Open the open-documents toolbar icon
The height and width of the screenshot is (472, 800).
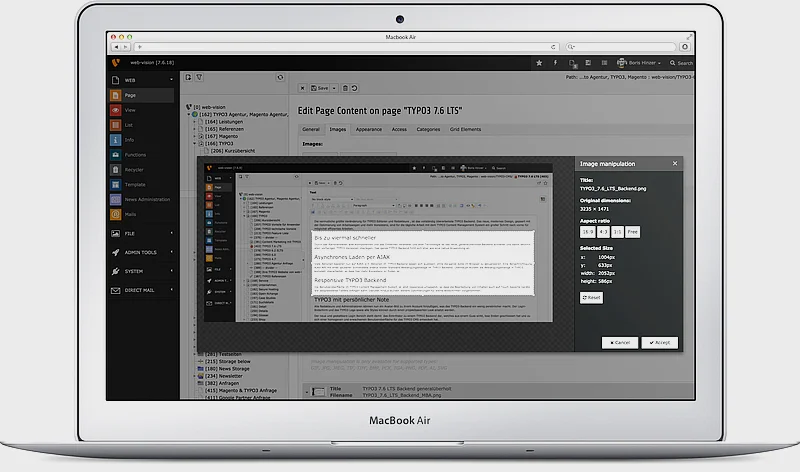(x=572, y=63)
